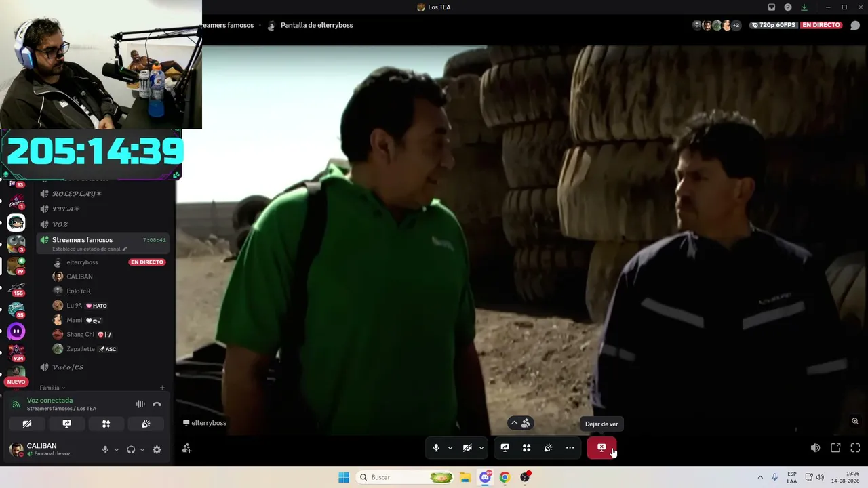Pop out the stream window
The width and height of the screenshot is (868, 488).
[835, 448]
